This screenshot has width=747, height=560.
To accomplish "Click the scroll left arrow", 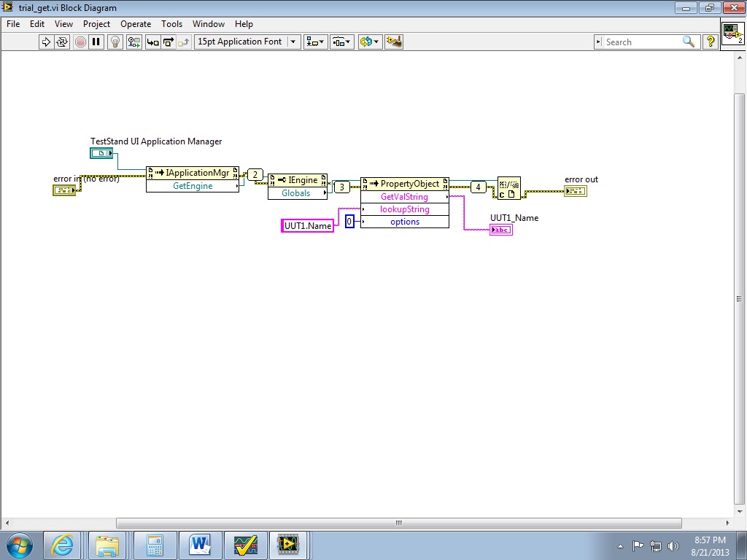I will click(7, 523).
